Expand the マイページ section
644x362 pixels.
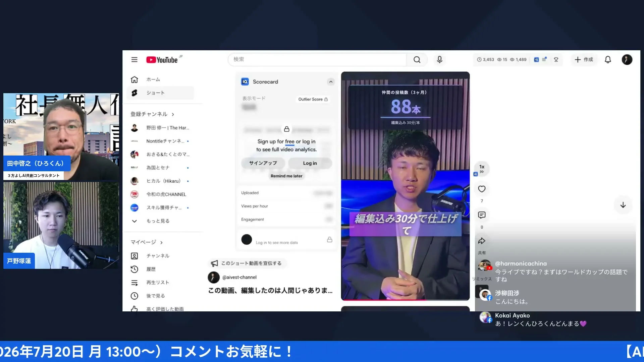coord(147,242)
